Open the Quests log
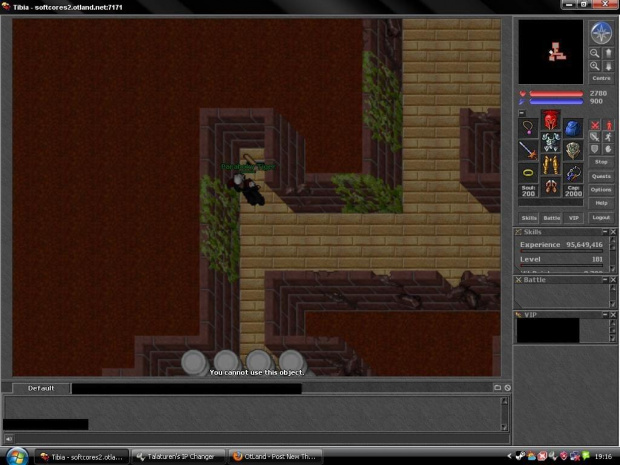The width and height of the screenshot is (620, 465). pyautogui.click(x=601, y=176)
